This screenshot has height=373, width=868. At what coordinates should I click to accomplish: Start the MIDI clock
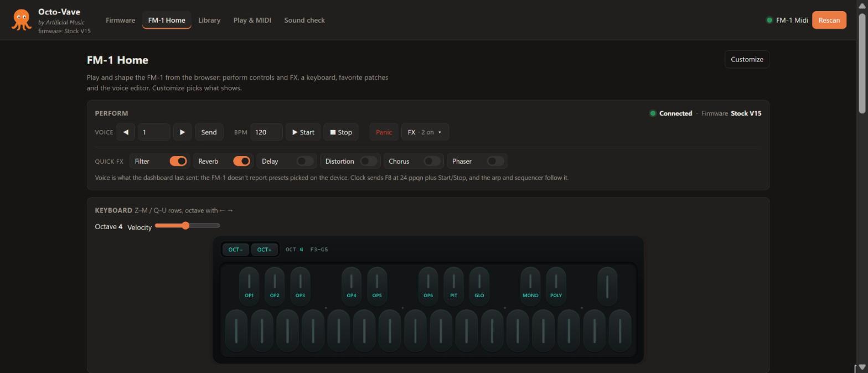(303, 132)
